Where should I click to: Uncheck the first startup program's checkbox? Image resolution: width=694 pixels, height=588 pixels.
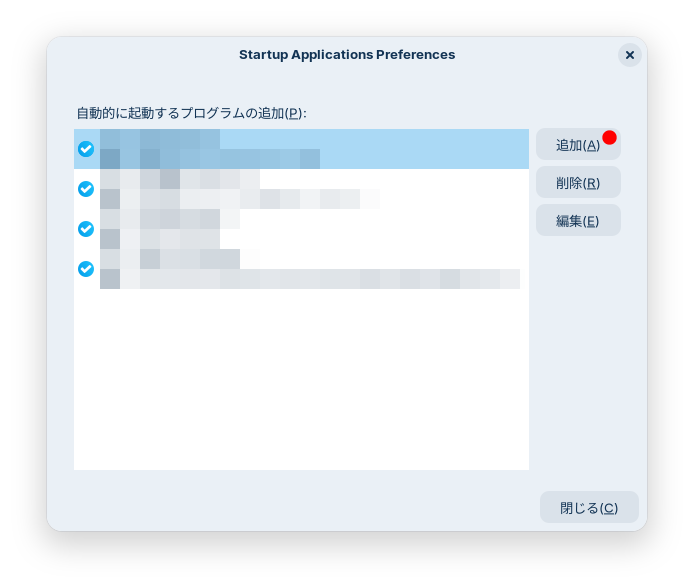coord(86,149)
